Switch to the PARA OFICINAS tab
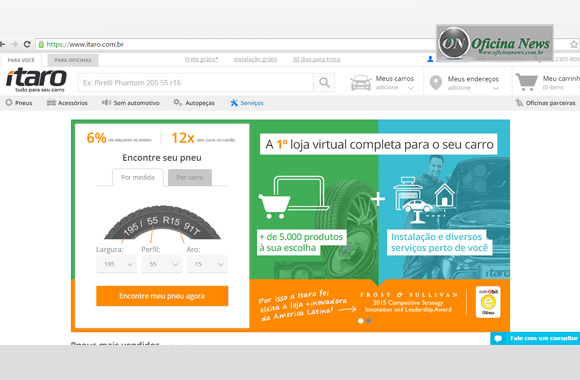 click(x=73, y=60)
